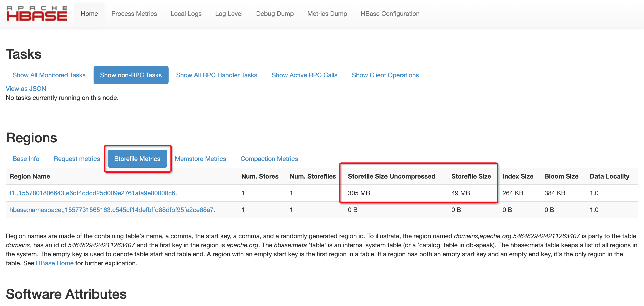Viewport: 644px width, 306px height.
Task: Open HBase Configuration page
Action: (x=390, y=14)
